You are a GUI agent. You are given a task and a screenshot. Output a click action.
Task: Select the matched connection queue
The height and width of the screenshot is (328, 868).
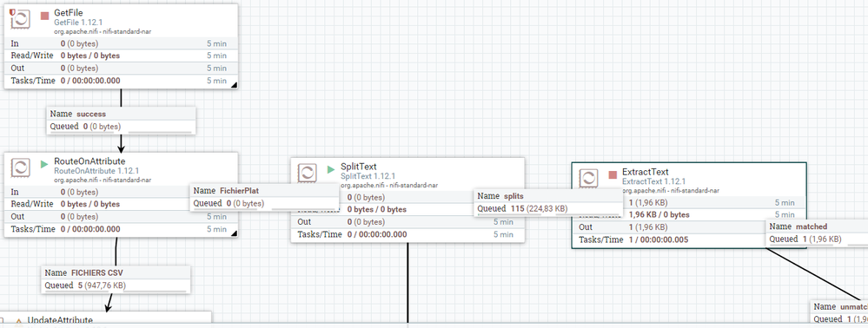[x=817, y=233]
